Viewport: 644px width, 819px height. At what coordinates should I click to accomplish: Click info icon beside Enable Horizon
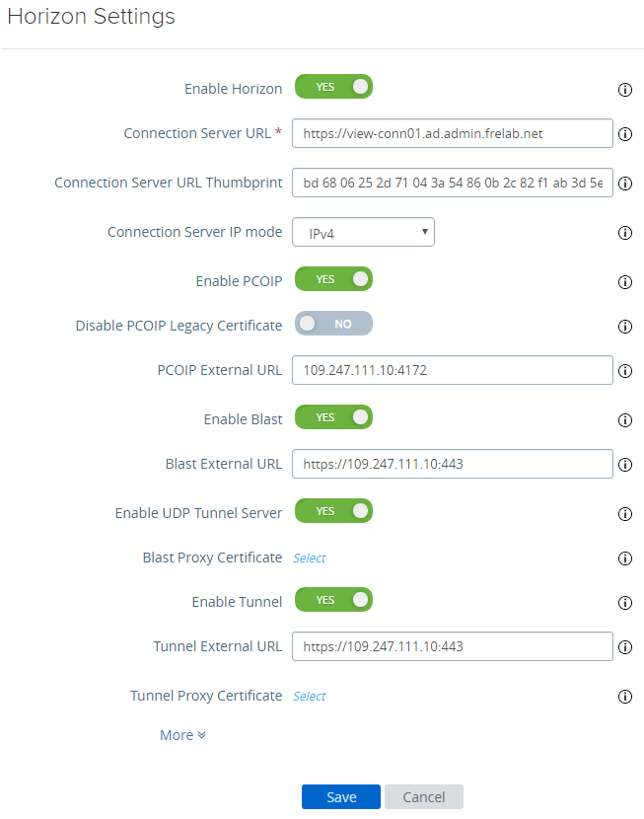(x=624, y=90)
